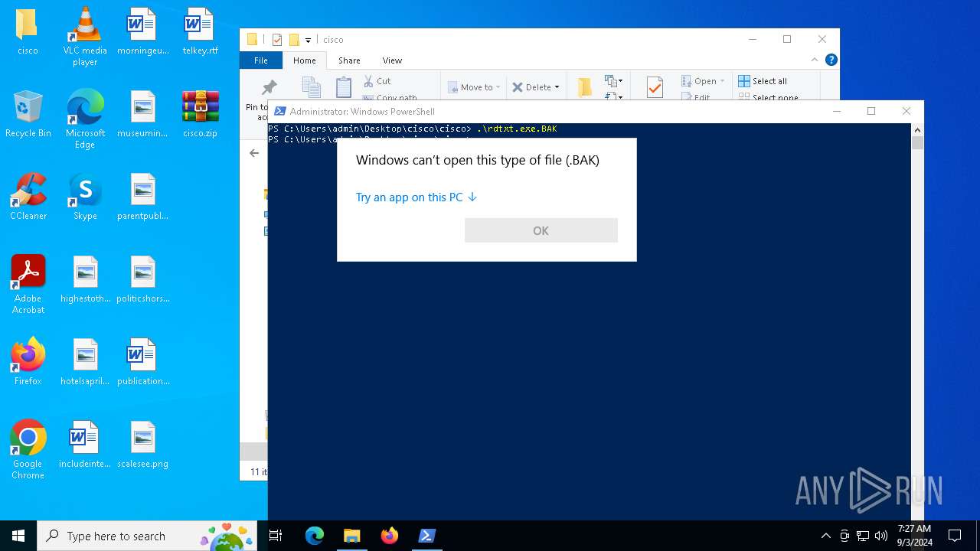Image resolution: width=980 pixels, height=551 pixels.
Task: Click the Copy icon in Explorer ribbon
Action: (311, 87)
